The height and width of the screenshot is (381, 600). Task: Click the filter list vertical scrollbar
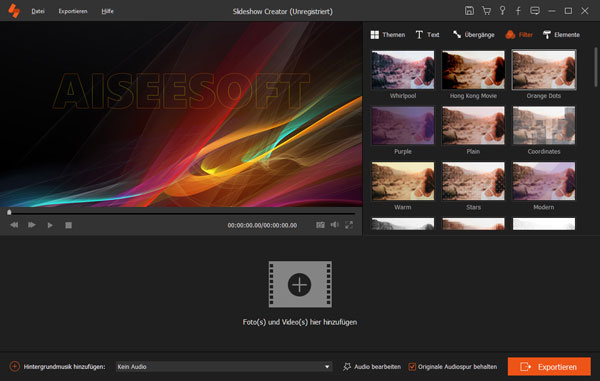pyautogui.click(x=595, y=67)
